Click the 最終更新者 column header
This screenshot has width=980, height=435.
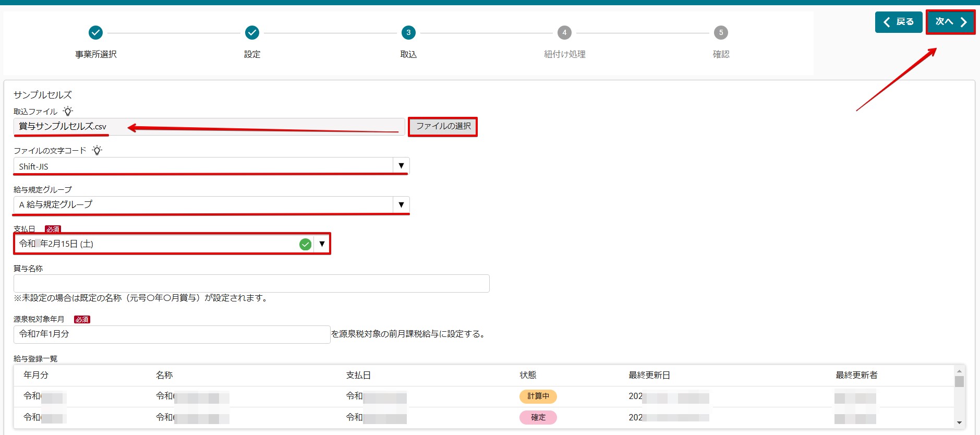856,375
